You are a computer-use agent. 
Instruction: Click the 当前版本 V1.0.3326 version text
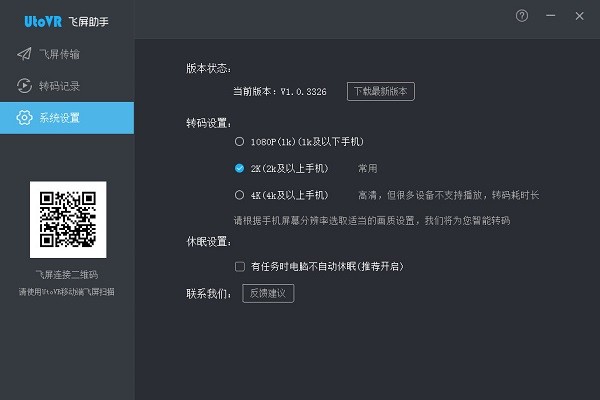pos(285,92)
